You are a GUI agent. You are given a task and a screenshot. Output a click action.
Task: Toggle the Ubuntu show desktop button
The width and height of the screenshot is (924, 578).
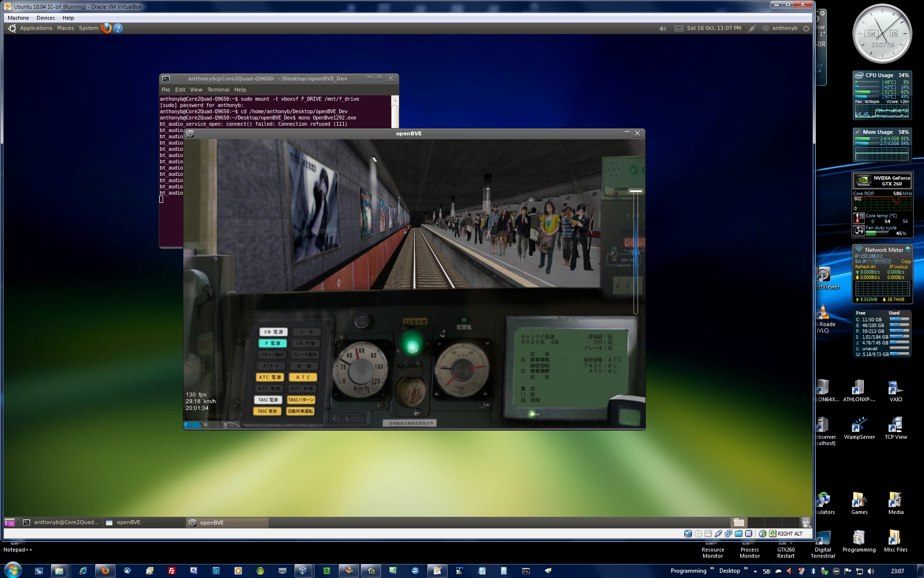(10, 522)
